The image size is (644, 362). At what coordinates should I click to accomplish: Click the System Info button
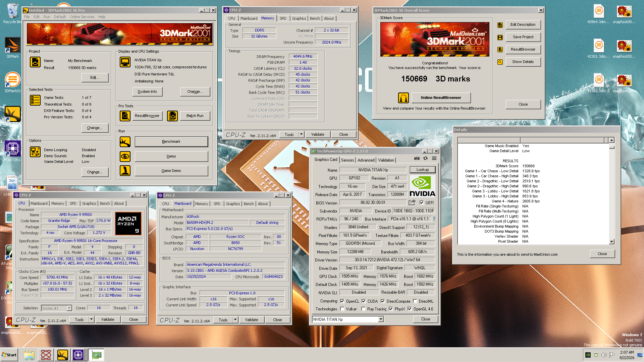pos(147,92)
